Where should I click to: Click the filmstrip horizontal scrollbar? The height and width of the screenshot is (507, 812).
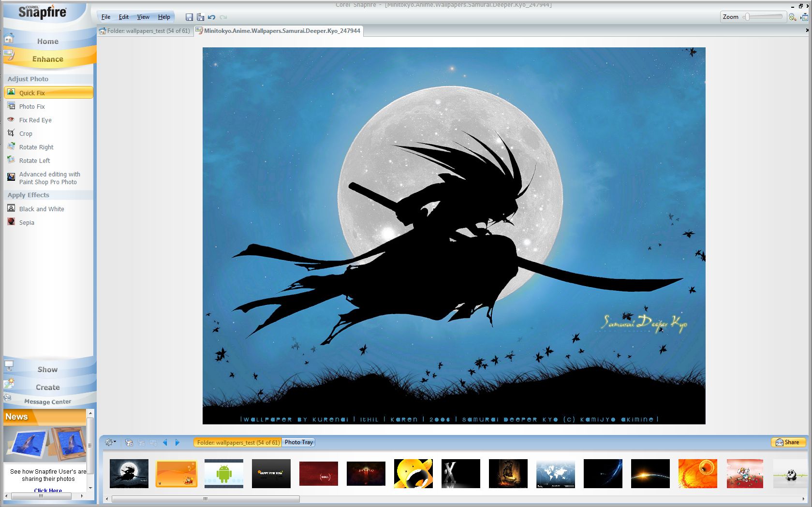206,499
